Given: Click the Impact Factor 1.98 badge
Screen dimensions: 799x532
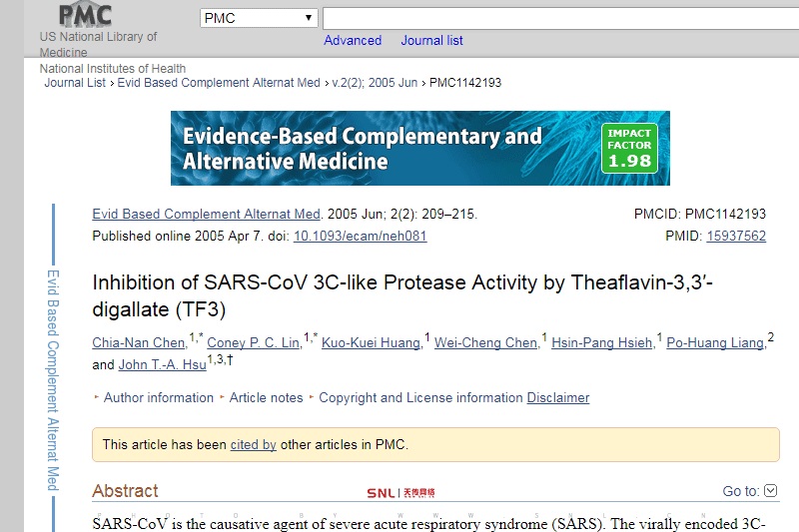Looking at the screenshot, I should click(629, 148).
